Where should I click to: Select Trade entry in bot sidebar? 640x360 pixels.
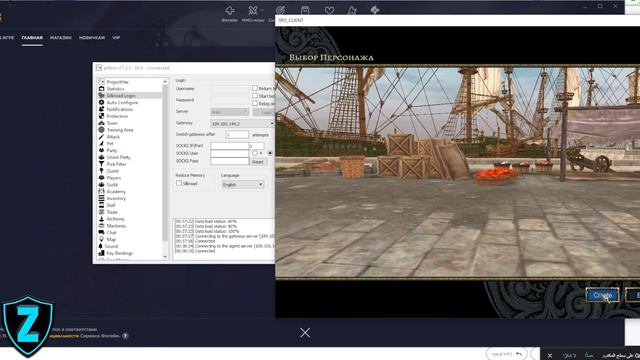point(112,212)
